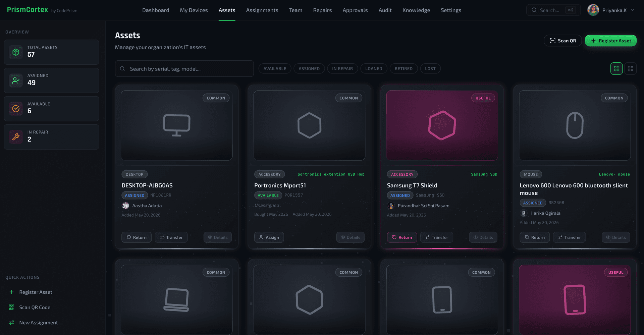644x335 pixels.
Task: Toggle the RETIRED filter chip
Action: pyautogui.click(x=404, y=69)
